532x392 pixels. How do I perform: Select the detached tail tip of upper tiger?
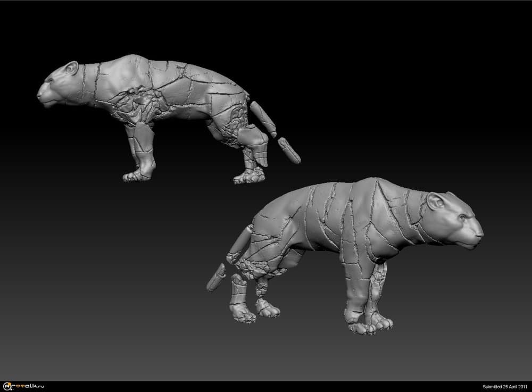[x=289, y=150]
